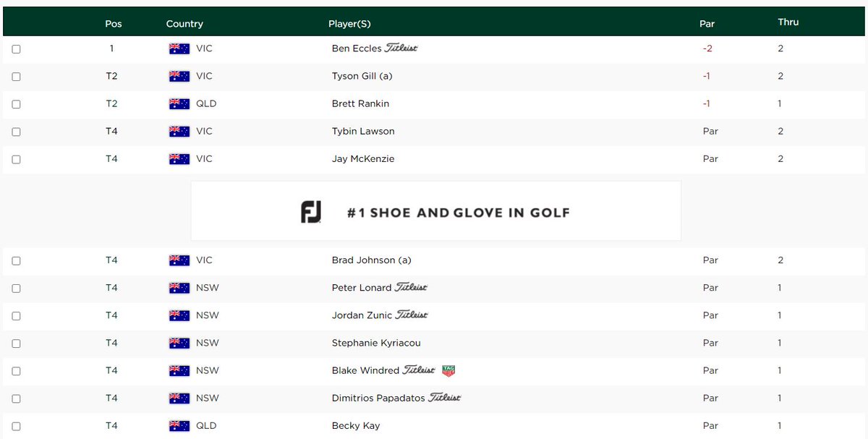
Task: Click the #1 Shoe and Glove banner
Action: (x=435, y=210)
